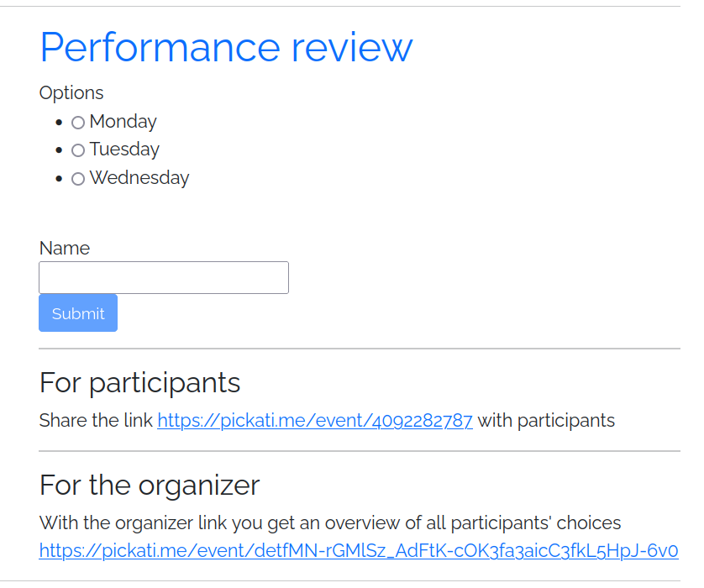Select the Tuesday radio button
Viewport: 704px width, 588px height.
click(78, 150)
